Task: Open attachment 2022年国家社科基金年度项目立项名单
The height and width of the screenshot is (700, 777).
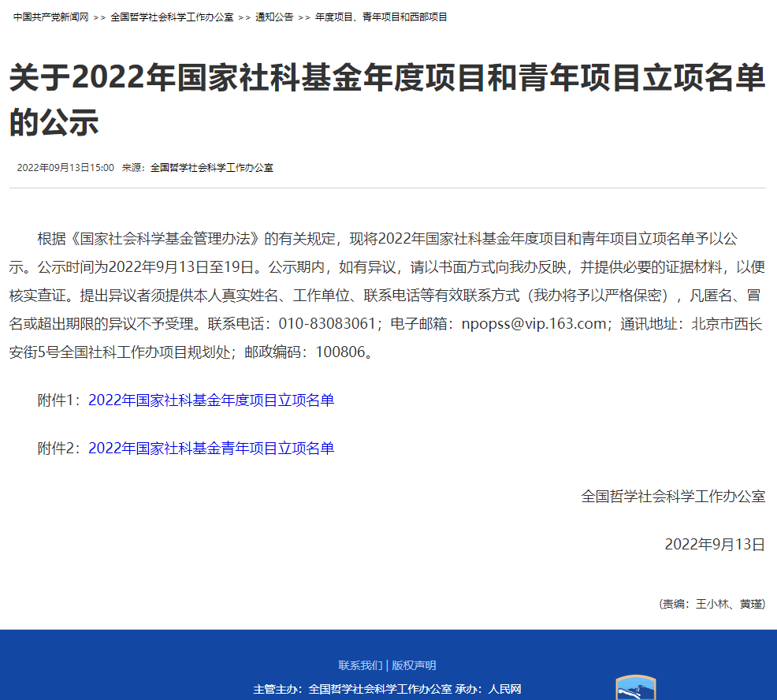Action: (211, 400)
